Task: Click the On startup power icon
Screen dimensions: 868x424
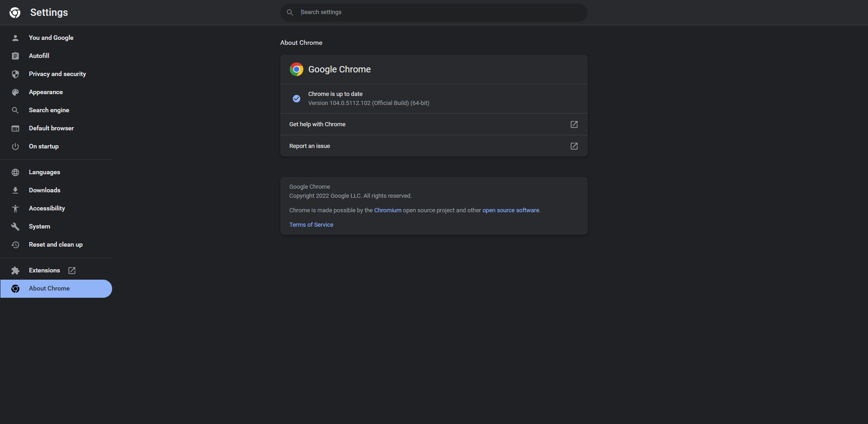Action: (15, 147)
